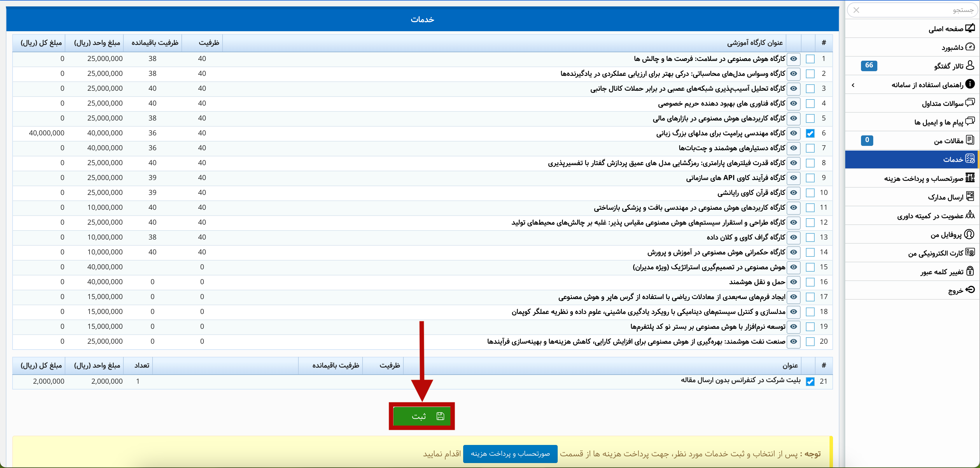This screenshot has height=468, width=980.
Task: Uncheck conference ticket checkbox in row 21
Action: pos(810,382)
